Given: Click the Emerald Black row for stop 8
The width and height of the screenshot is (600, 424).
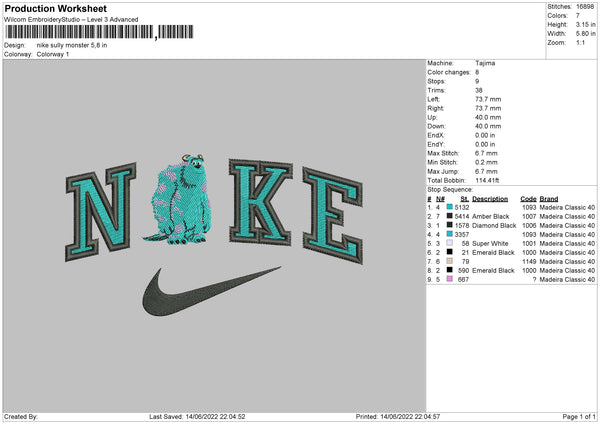Looking at the screenshot, I should tap(511, 270).
